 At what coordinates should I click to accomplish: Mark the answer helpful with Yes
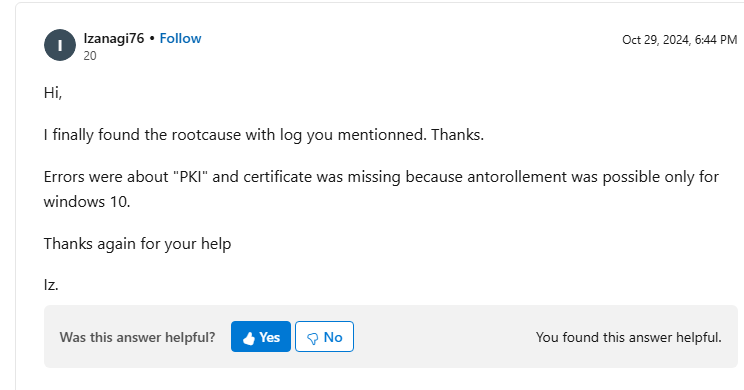[261, 337]
